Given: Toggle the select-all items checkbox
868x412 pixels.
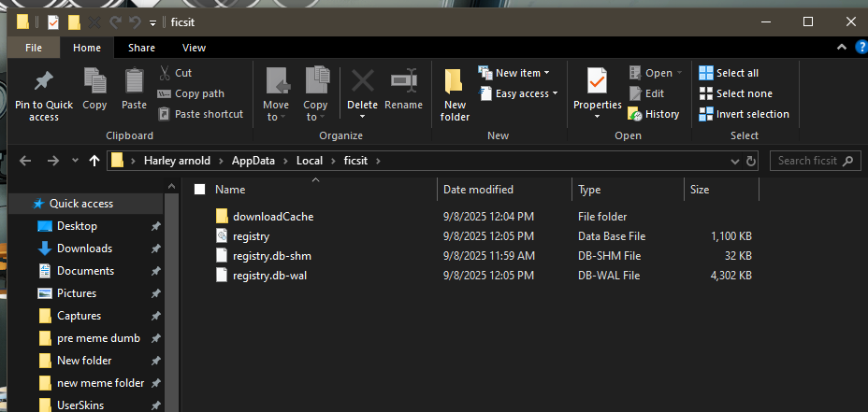Looking at the screenshot, I should (x=200, y=190).
